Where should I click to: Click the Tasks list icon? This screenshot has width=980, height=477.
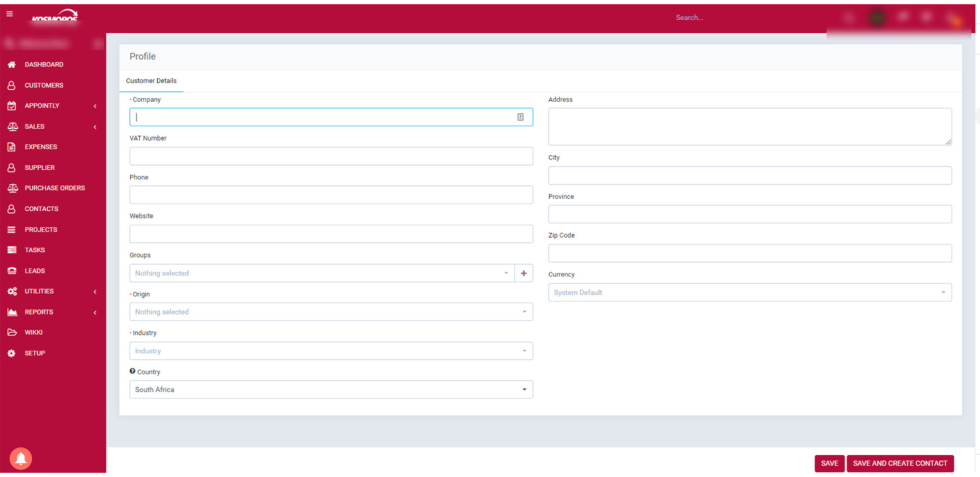[x=11, y=250]
